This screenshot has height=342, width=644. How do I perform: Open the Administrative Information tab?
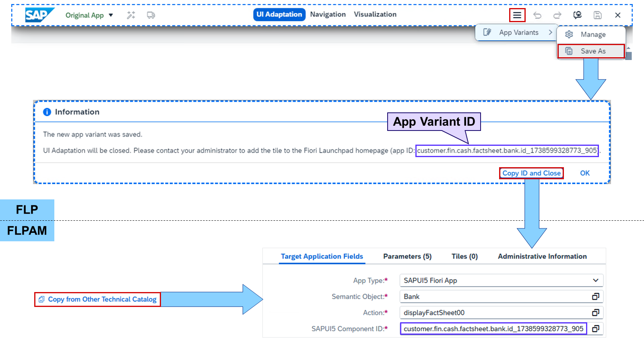tap(542, 257)
